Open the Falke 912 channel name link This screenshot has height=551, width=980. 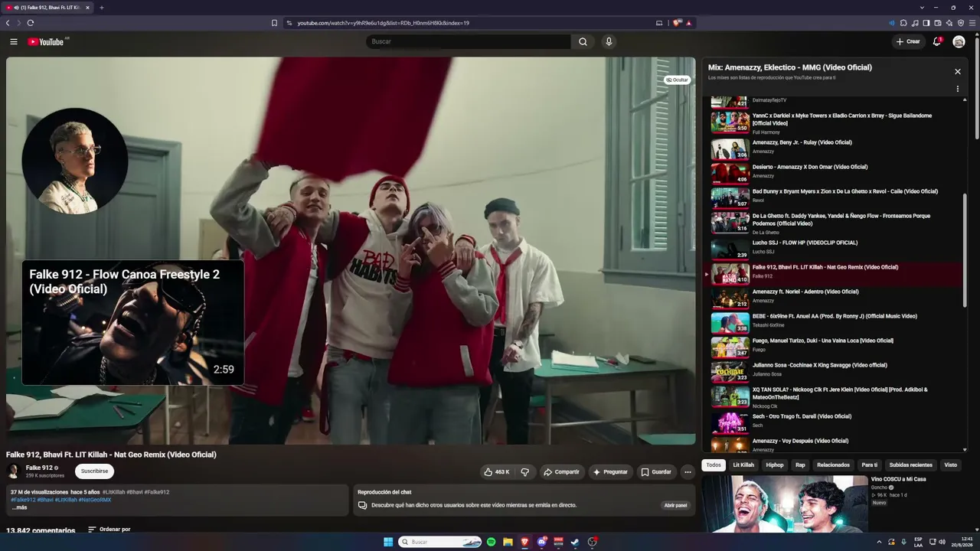[39, 468]
